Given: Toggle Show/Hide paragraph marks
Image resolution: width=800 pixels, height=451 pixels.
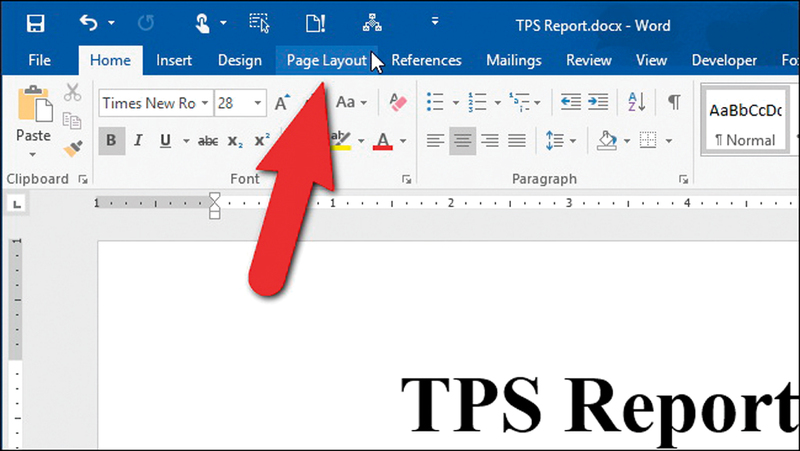Looking at the screenshot, I should tap(675, 102).
